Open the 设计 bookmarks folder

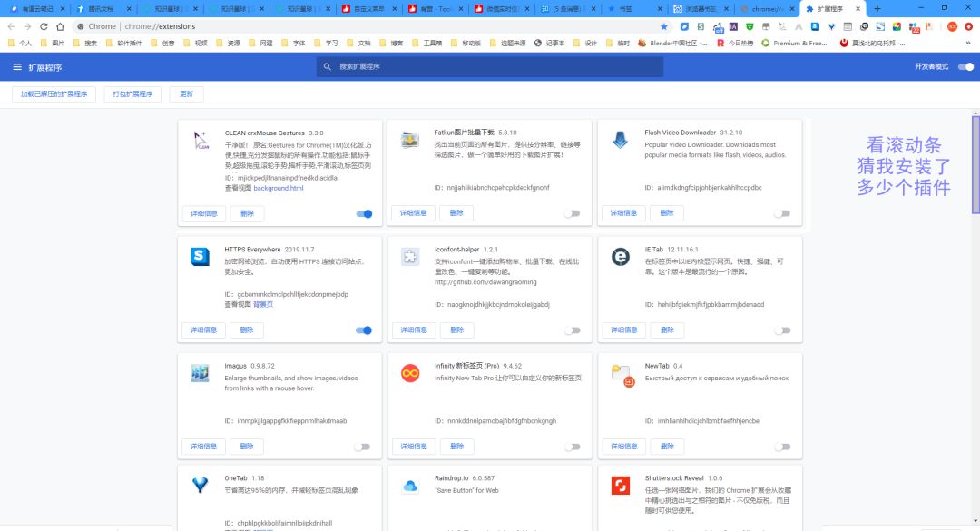tap(585, 44)
